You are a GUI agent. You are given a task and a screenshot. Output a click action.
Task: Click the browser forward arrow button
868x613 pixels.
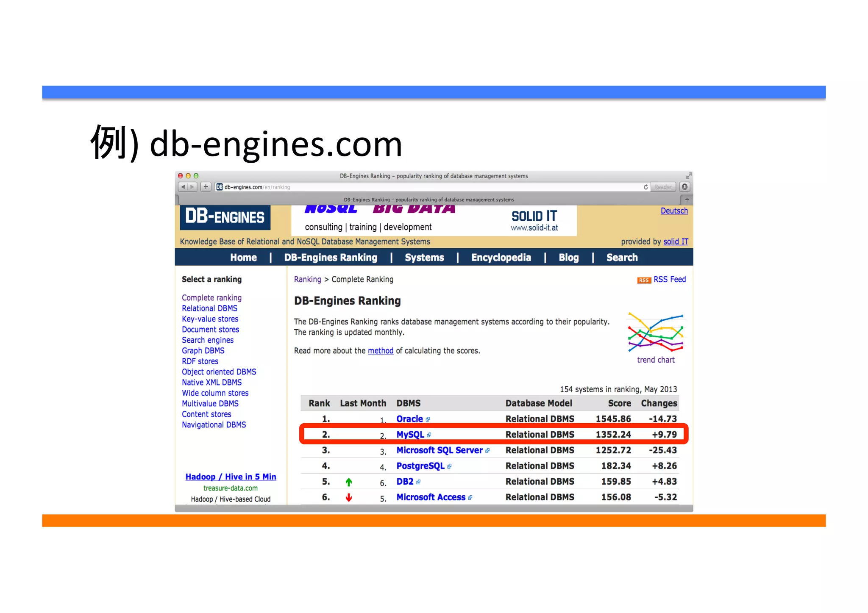click(x=192, y=187)
